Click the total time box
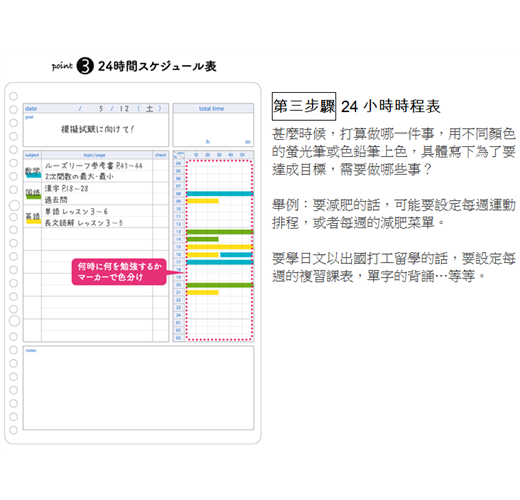520x500 pixels. point(213,125)
